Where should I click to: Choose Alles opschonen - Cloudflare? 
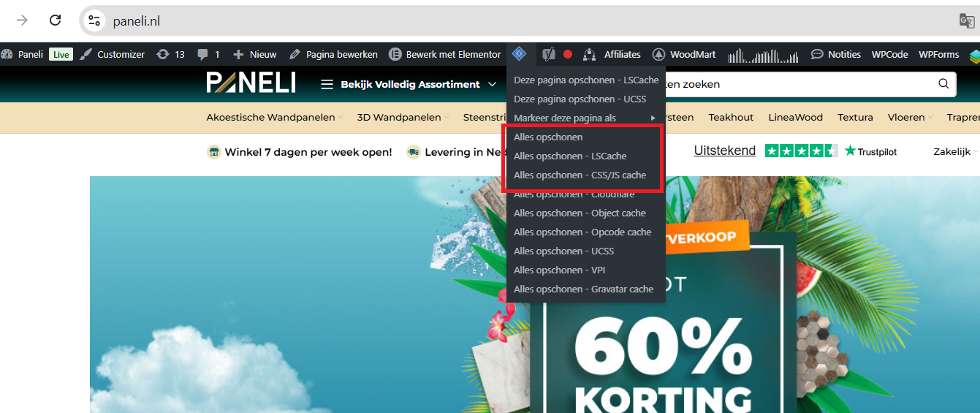(x=586, y=194)
